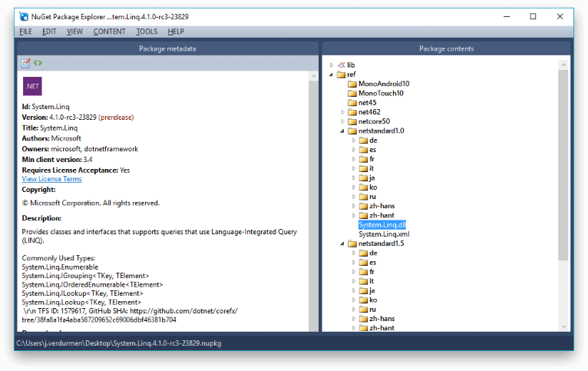Click the edit metadata pencil icon
The height and width of the screenshot is (371, 588).
(x=25, y=63)
